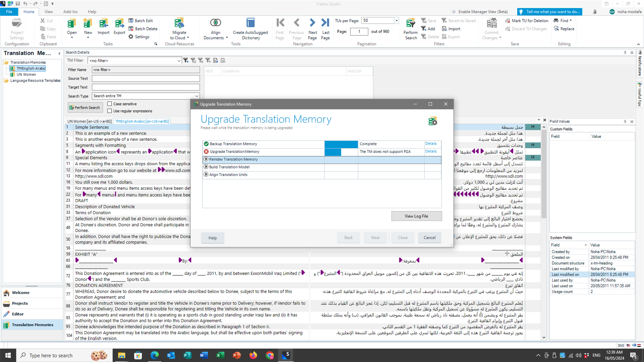Open Batch Delete in the ribbon
644x362 pixels.
[143, 29]
